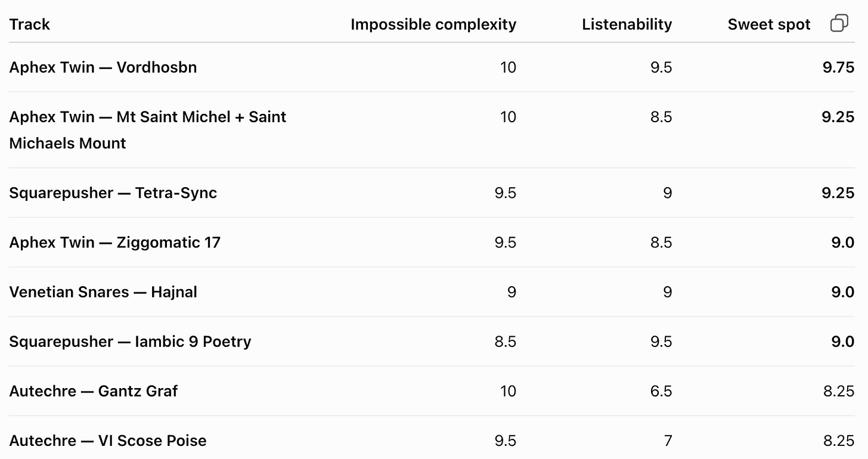Screen dimensions: 868x459
Task: Click Autechre — Gantz Graf cell
Action: pos(93,391)
